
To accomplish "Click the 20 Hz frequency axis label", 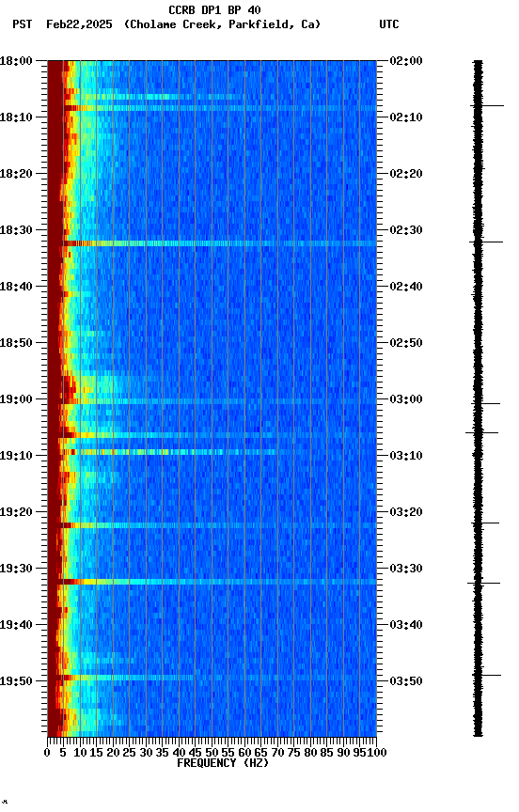I will (113, 753).
